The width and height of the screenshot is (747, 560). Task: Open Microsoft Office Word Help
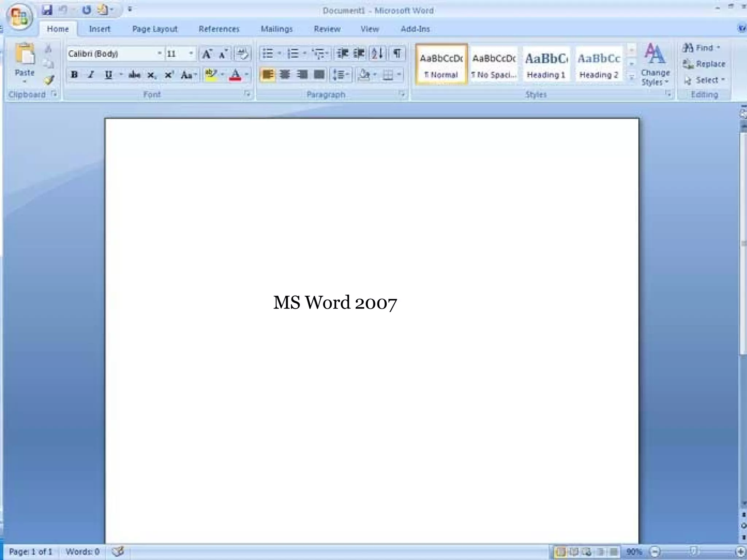click(742, 28)
